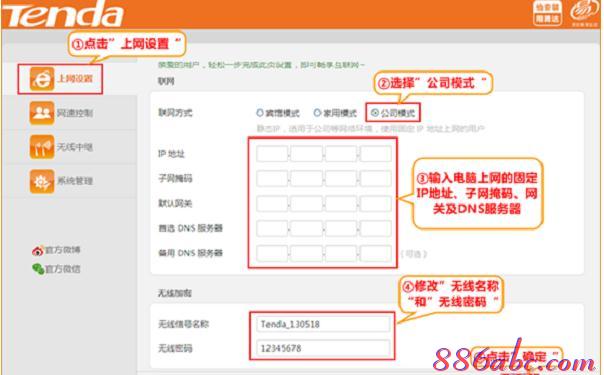Click the 系统管理 gear icon
This screenshot has height=375, width=604.
(42, 181)
